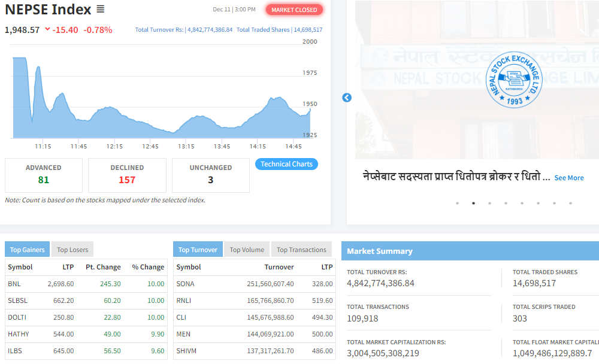Viewport: 599px width, 364px height.
Task: Follow the See More link
Action: click(569, 178)
